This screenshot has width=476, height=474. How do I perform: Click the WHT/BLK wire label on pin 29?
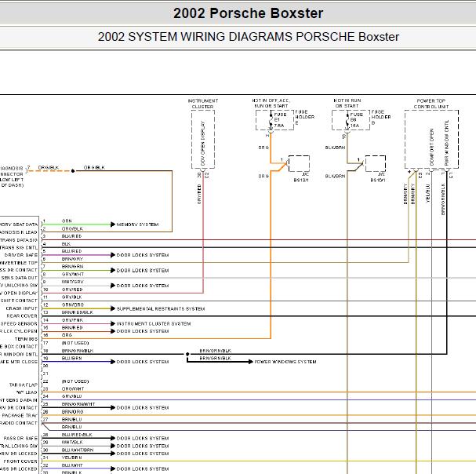click(x=72, y=443)
